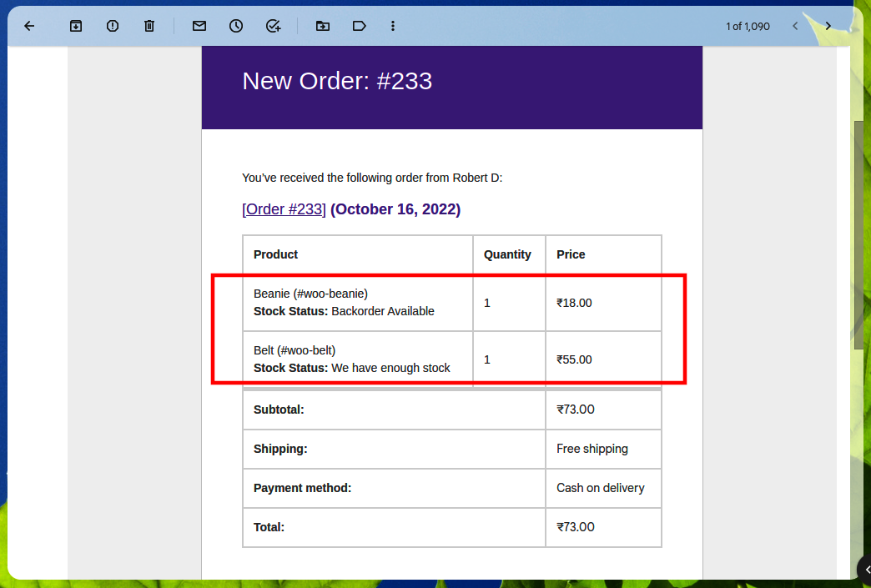This screenshot has height=588, width=871.
Task: Open the labels icon
Action: [x=360, y=26]
